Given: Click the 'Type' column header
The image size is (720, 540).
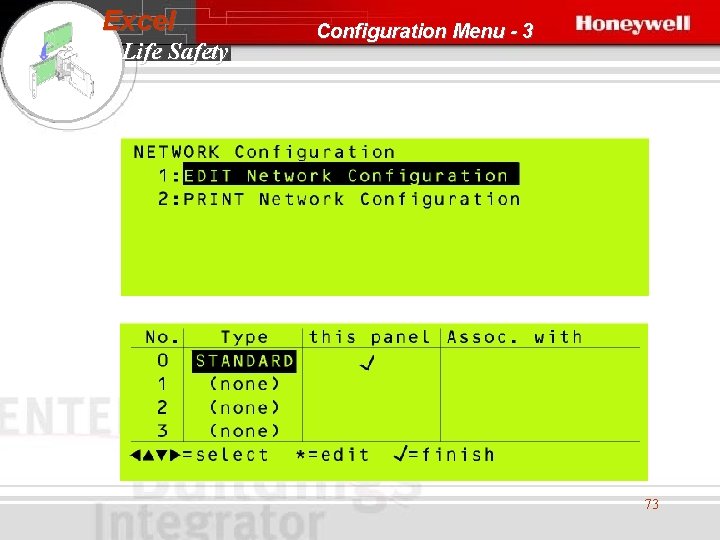Looking at the screenshot, I should [244, 338].
